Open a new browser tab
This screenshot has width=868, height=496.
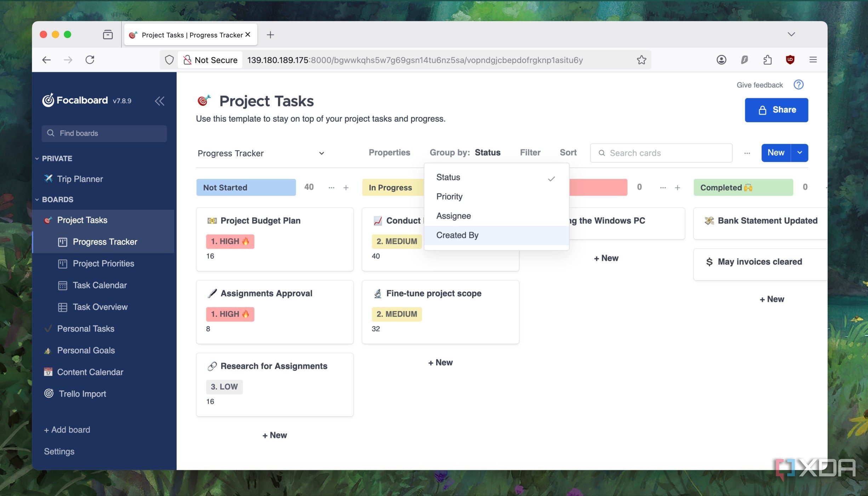coord(270,35)
